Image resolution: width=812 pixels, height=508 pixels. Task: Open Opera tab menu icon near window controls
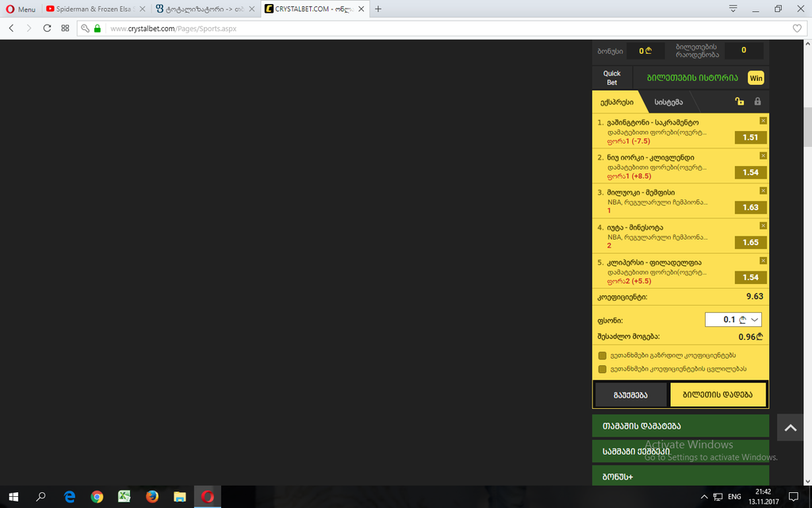(x=733, y=8)
